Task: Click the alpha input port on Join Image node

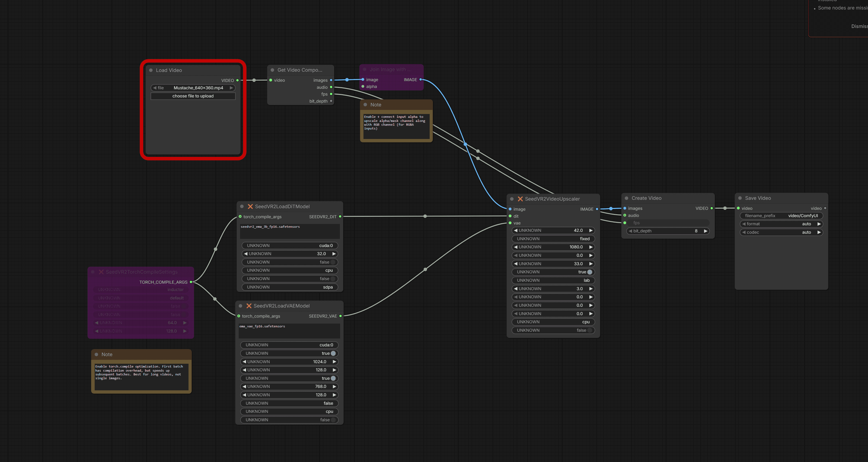Action: pos(363,87)
